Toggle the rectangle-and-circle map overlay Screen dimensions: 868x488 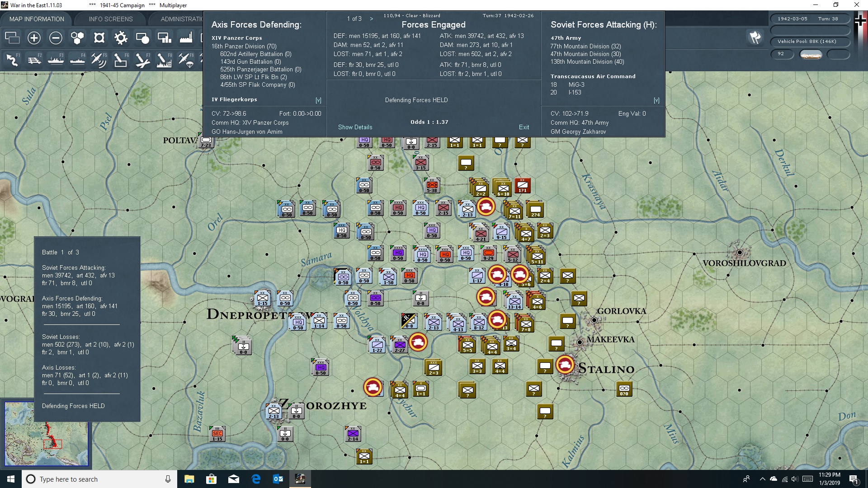(142, 38)
